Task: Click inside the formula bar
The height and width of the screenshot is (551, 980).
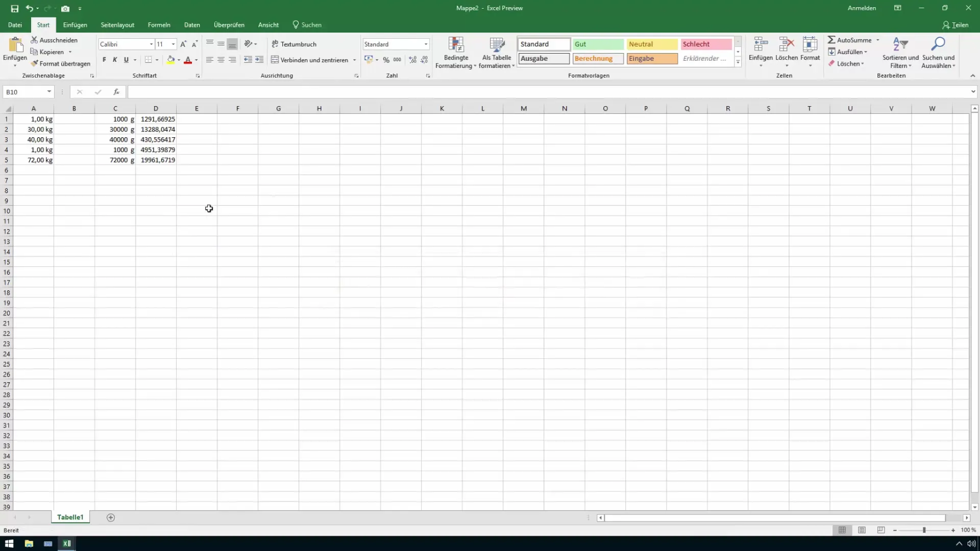Action: (x=549, y=92)
